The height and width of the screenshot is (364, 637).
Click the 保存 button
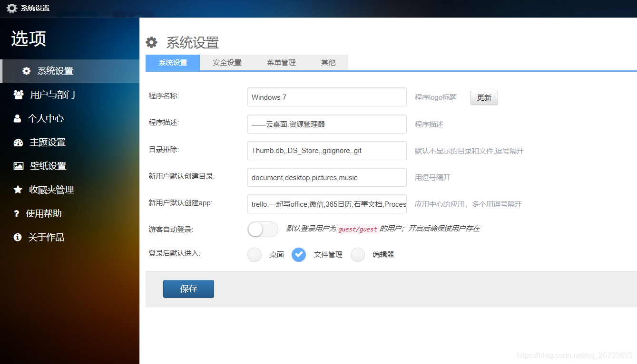[x=188, y=288]
